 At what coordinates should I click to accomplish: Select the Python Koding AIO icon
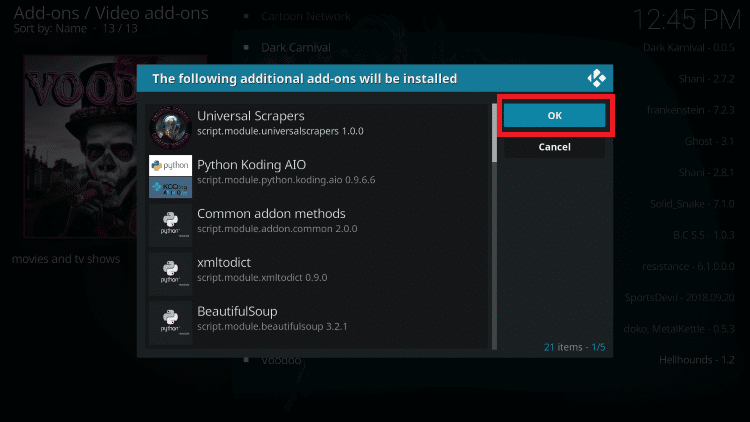pos(170,176)
